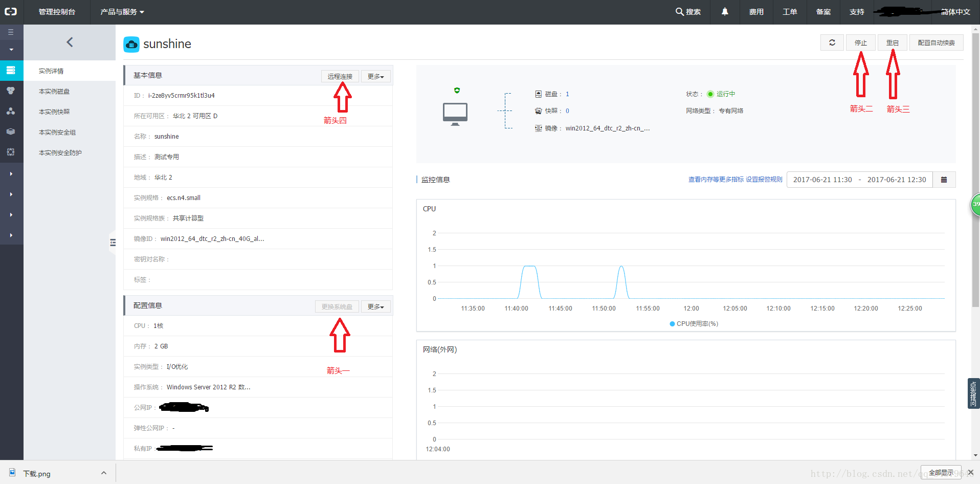Click the monitoring date range field
The width and height of the screenshot is (980, 484).
point(860,180)
